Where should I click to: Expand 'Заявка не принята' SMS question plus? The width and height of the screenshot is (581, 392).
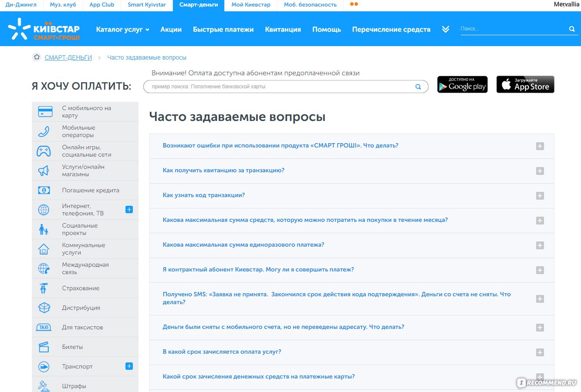[540, 299]
